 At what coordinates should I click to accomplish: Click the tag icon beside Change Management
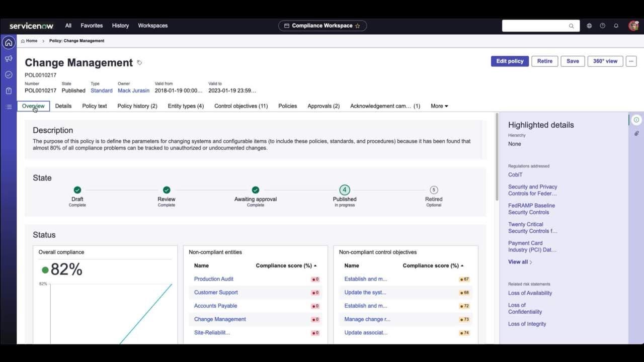click(139, 63)
